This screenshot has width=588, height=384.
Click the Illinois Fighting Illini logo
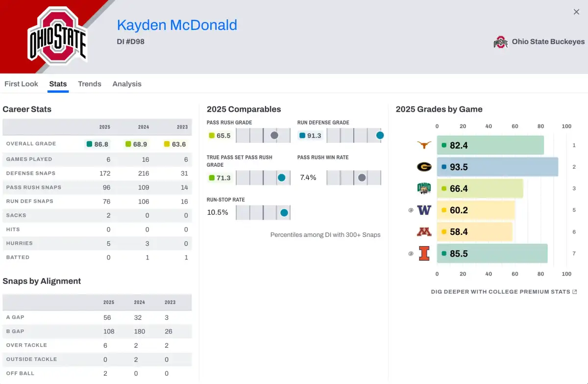424,253
